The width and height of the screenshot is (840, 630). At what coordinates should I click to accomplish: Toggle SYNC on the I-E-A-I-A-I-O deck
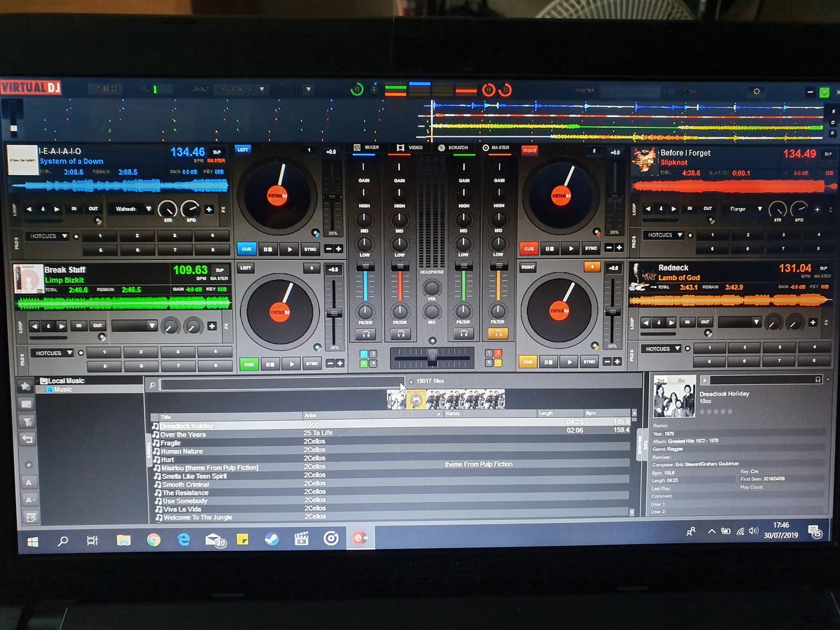pos(310,248)
